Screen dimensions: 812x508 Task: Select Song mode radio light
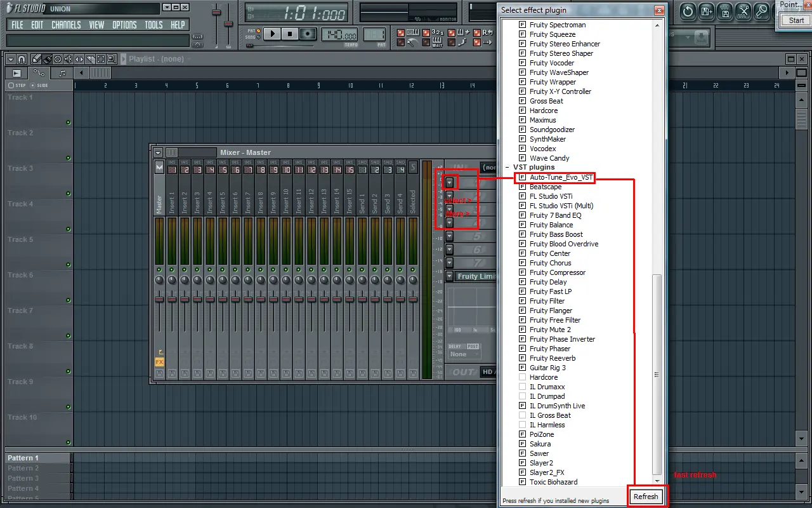pyautogui.click(x=258, y=37)
